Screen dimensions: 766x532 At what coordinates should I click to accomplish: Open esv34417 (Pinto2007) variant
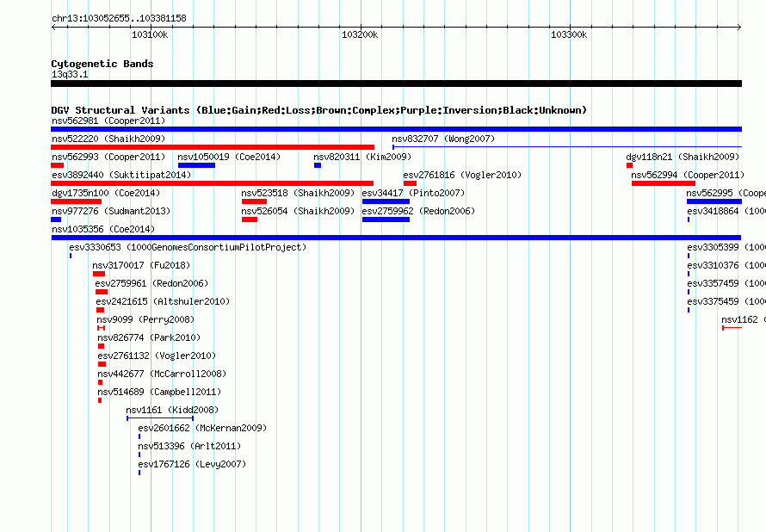(413, 193)
